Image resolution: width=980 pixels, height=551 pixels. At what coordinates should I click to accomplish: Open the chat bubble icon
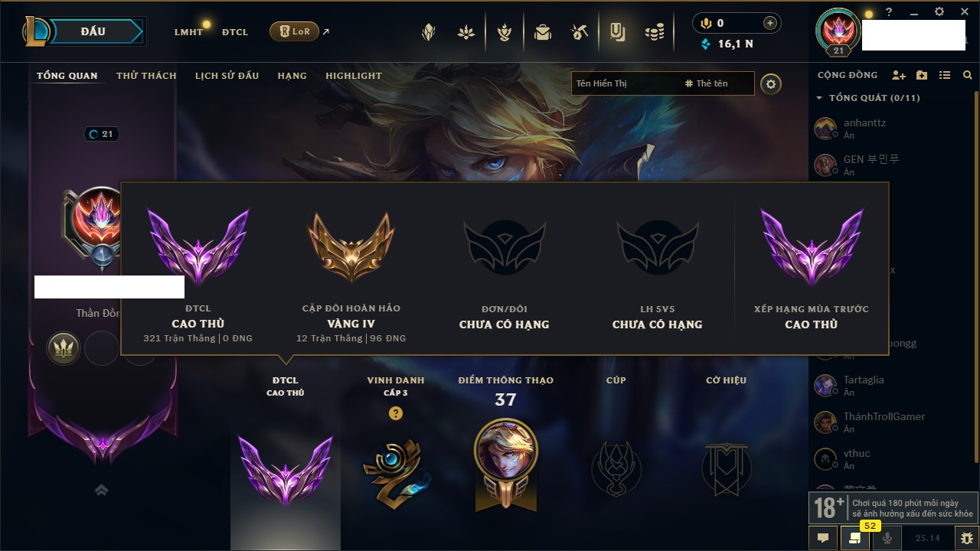click(x=823, y=538)
